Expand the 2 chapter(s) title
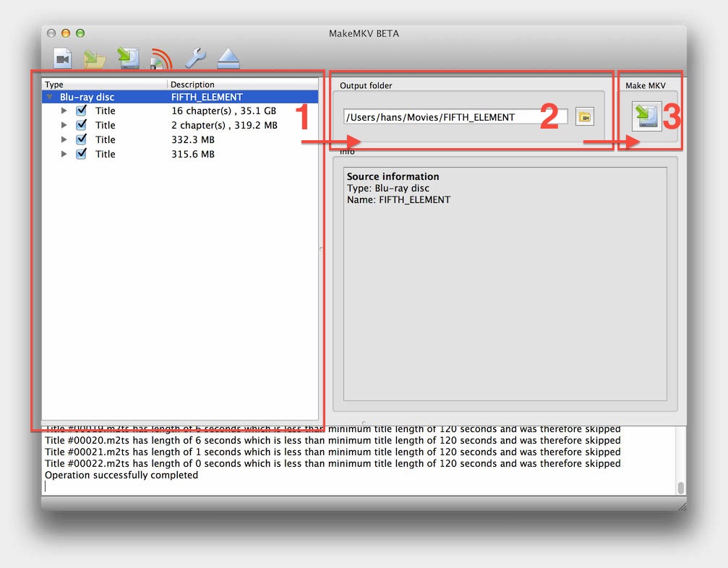The height and width of the screenshot is (568, 728). tap(64, 125)
